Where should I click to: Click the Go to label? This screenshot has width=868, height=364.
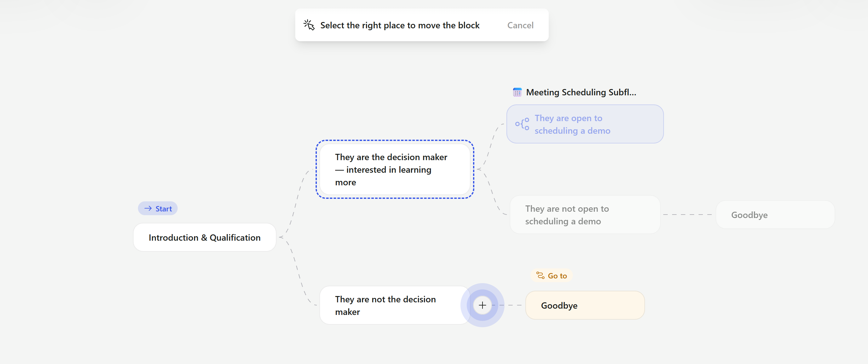click(551, 276)
